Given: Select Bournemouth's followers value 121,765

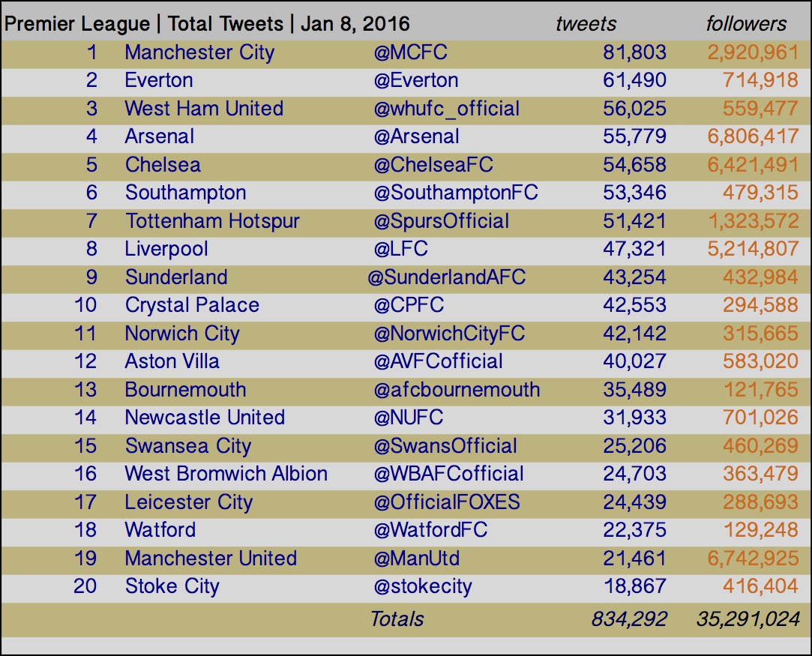Looking at the screenshot, I should coord(760,389).
